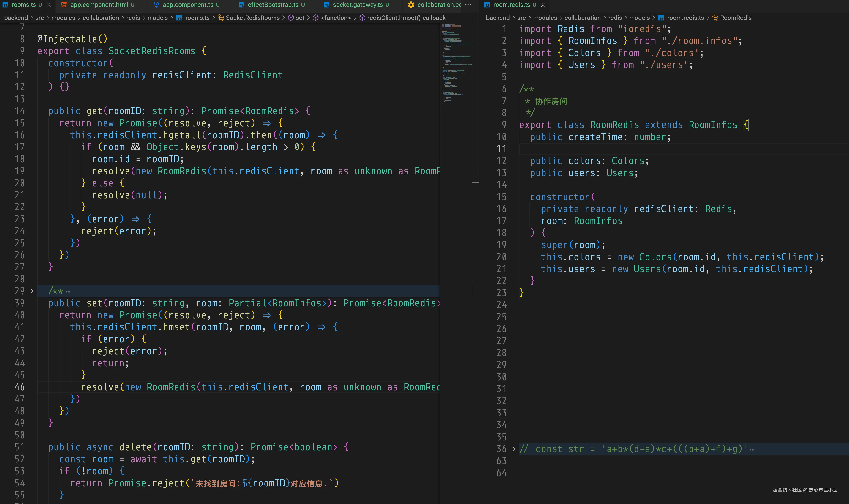Viewport: 849px width, 504px height.
Task: Click the RoomRedis class breadcrumb icon
Action: coord(715,18)
